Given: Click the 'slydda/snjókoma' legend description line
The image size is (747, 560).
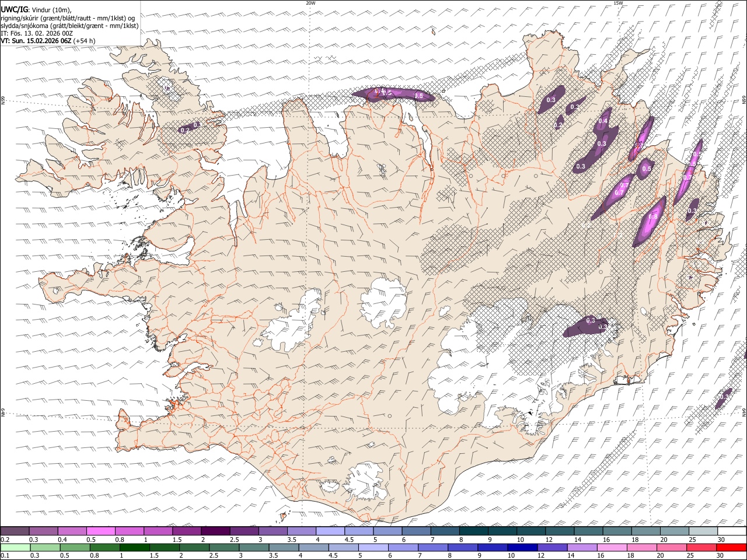Looking at the screenshot, I should 69,26.
